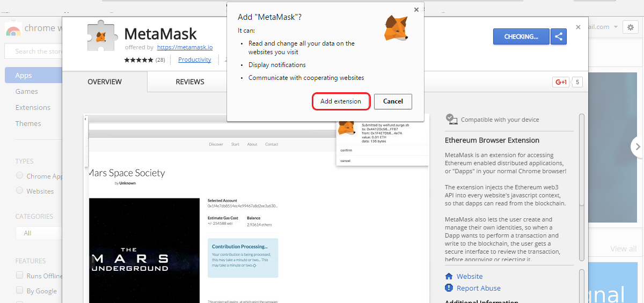Click the MetaMask screenshot preview image
The image size is (644, 303).
point(257,208)
